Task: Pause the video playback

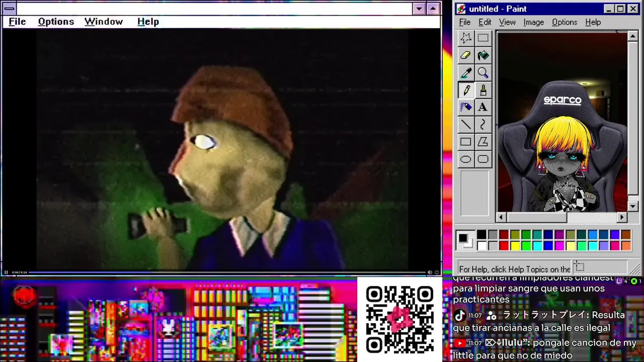Action: click(x=6, y=273)
